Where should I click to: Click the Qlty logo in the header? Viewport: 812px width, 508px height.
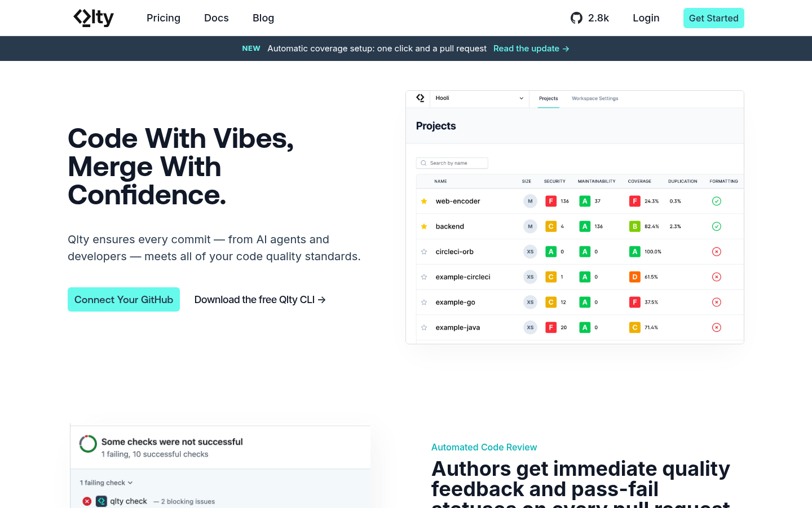(x=94, y=18)
